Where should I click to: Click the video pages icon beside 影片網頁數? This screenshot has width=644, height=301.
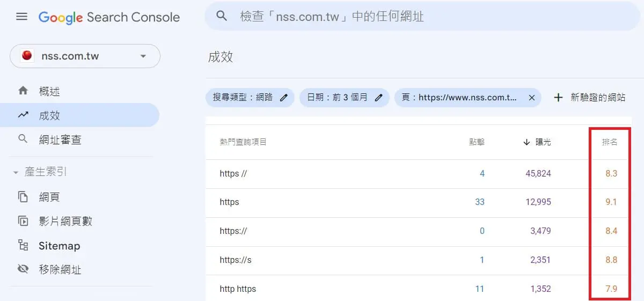(23, 221)
